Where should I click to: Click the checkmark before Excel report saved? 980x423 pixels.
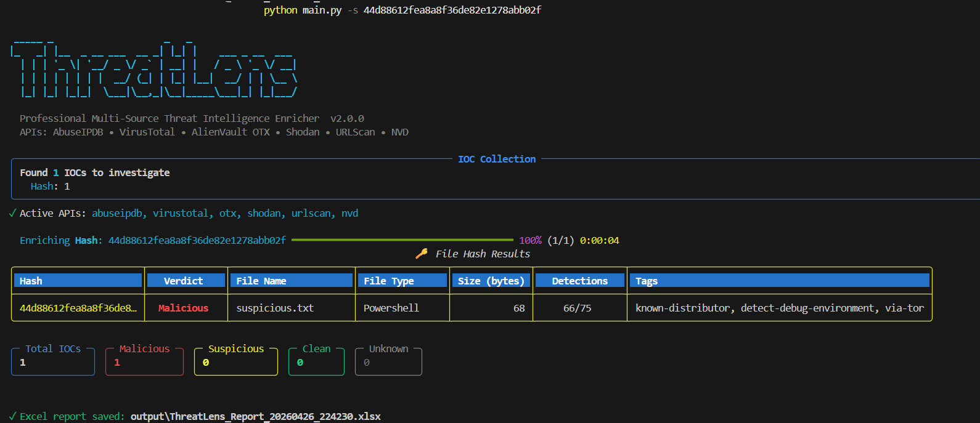tap(12, 416)
